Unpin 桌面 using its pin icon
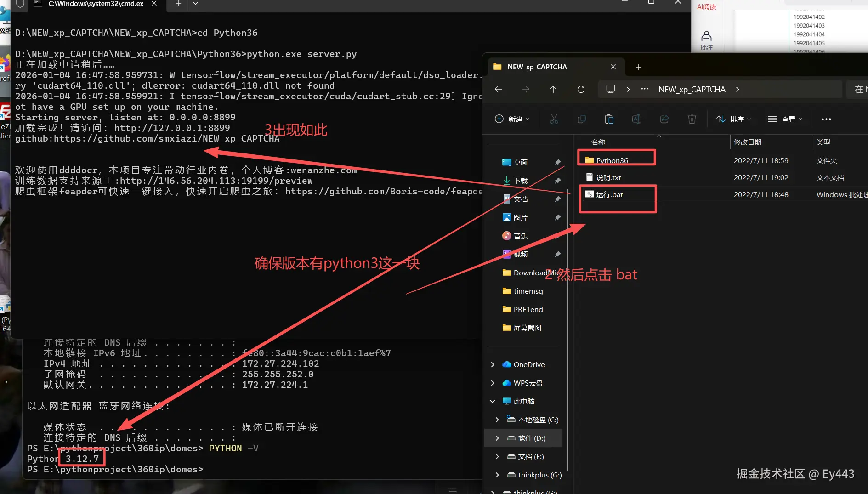The height and width of the screenshot is (494, 868). [557, 162]
